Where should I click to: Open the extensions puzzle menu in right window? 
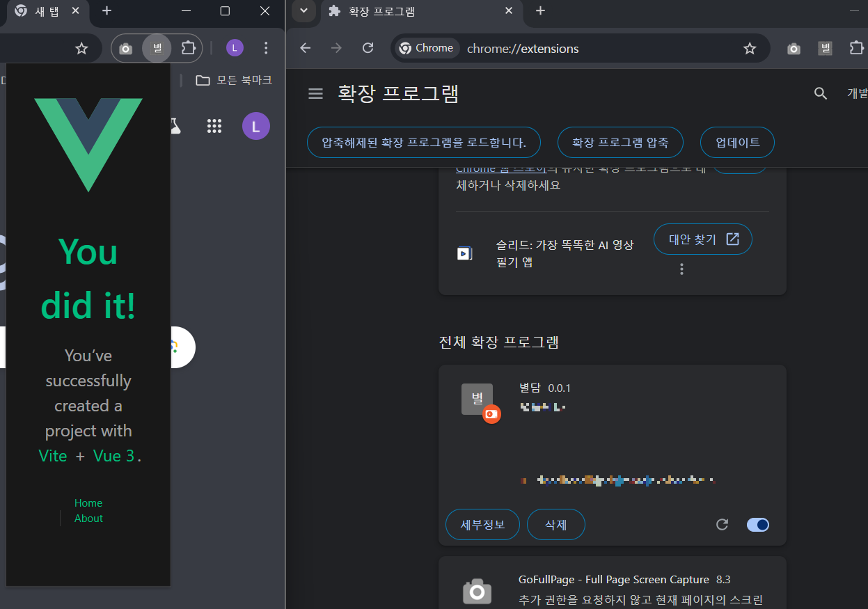coord(857,48)
